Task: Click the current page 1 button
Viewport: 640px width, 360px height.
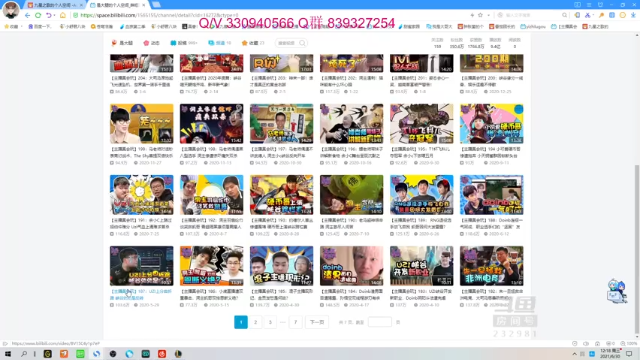Action: pos(241,322)
